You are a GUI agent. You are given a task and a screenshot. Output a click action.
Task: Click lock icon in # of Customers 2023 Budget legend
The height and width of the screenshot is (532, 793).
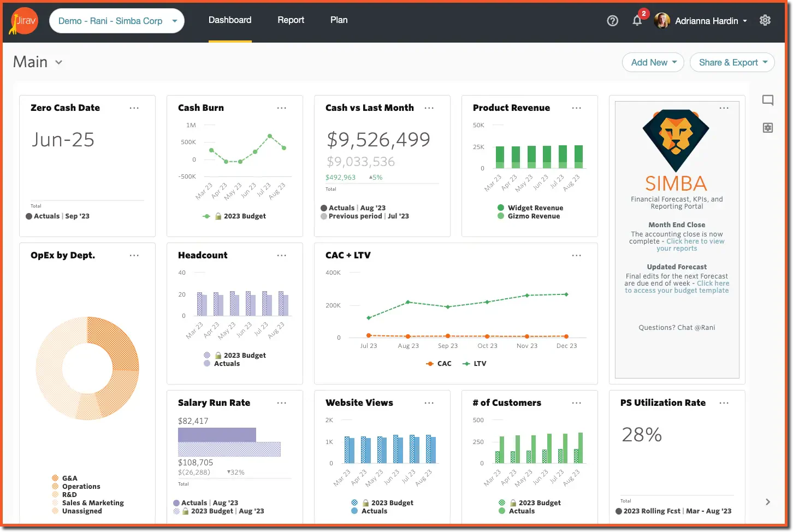click(513, 503)
